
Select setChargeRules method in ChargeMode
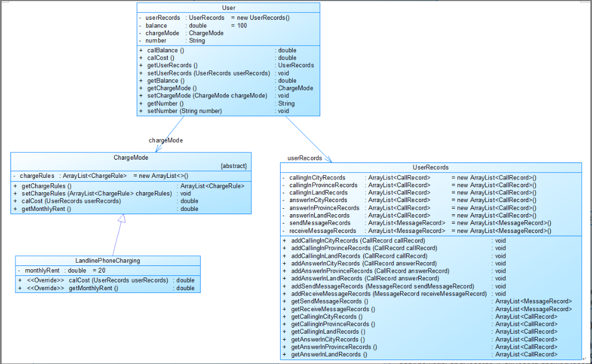tap(103, 193)
